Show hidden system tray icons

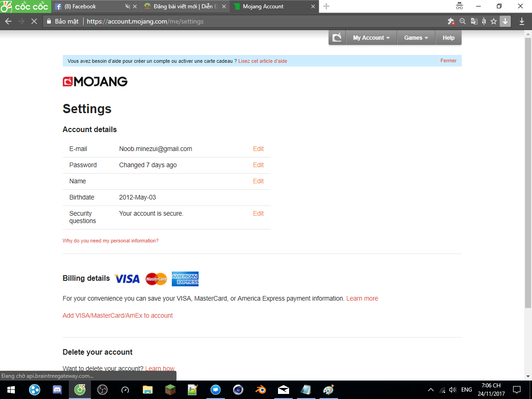pyautogui.click(x=430, y=390)
